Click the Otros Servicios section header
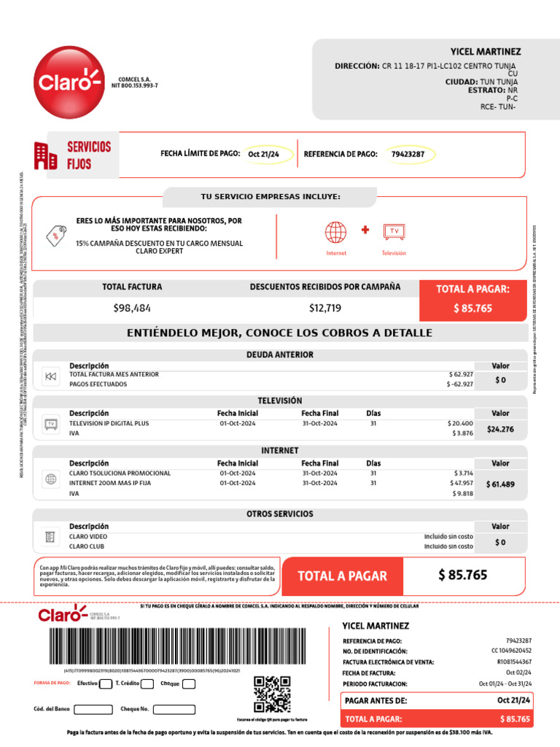 280,514
